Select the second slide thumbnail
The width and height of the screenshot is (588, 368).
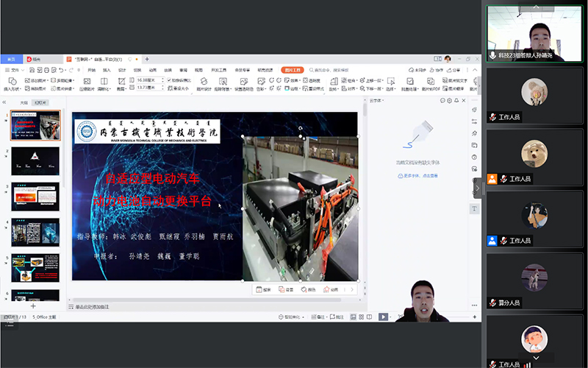35,160
